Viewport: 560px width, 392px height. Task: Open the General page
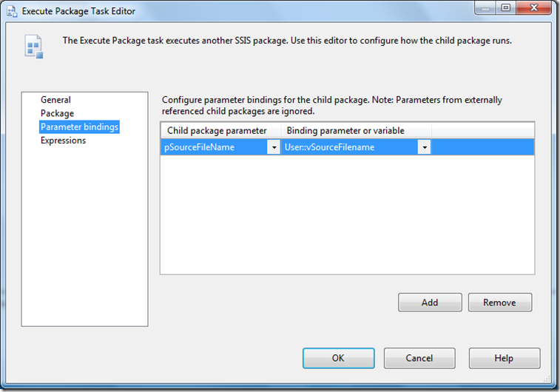tap(55, 100)
